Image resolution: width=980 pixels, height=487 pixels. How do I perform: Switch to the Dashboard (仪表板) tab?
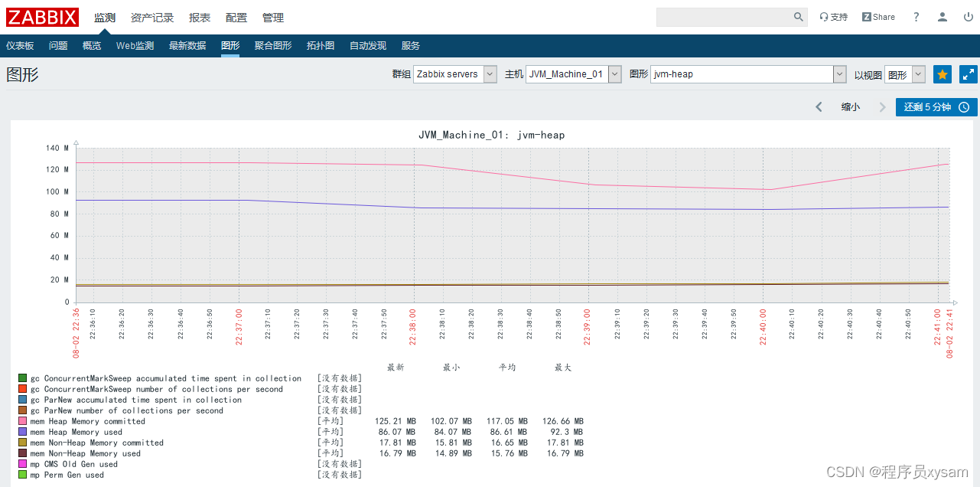click(20, 46)
